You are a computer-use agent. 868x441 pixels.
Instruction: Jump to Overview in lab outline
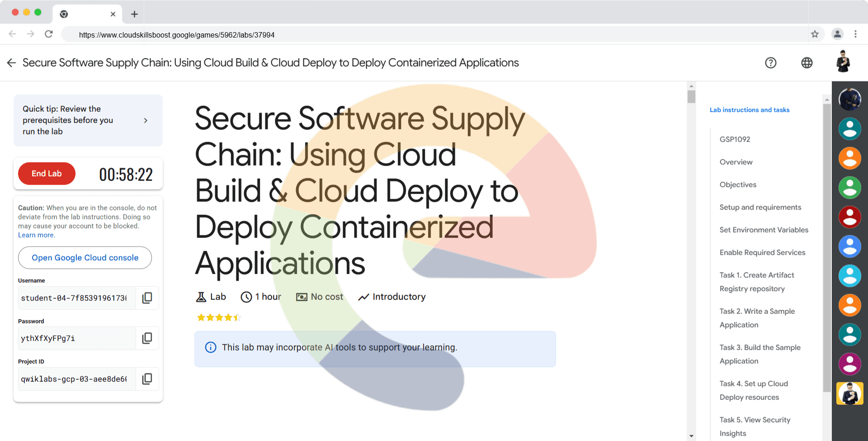click(x=736, y=162)
